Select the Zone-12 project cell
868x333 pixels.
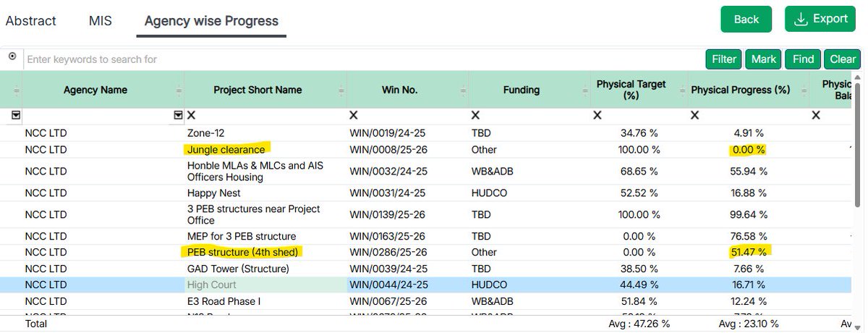265,133
